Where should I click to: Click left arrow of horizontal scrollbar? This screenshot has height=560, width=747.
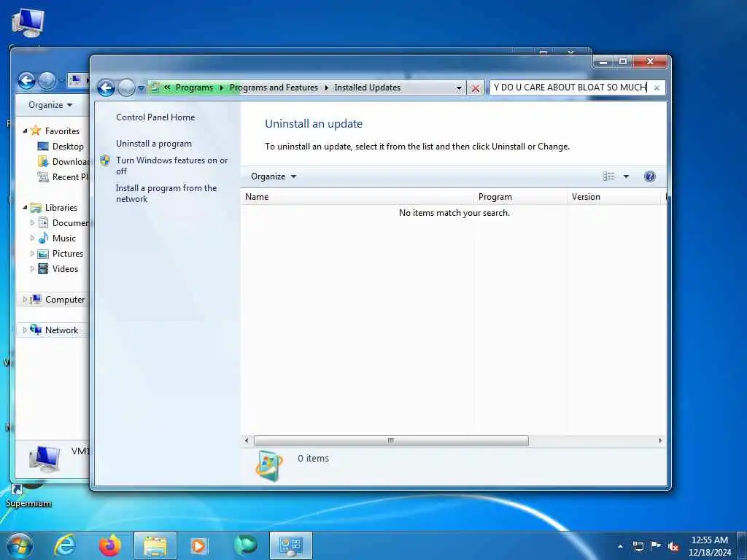(x=247, y=441)
